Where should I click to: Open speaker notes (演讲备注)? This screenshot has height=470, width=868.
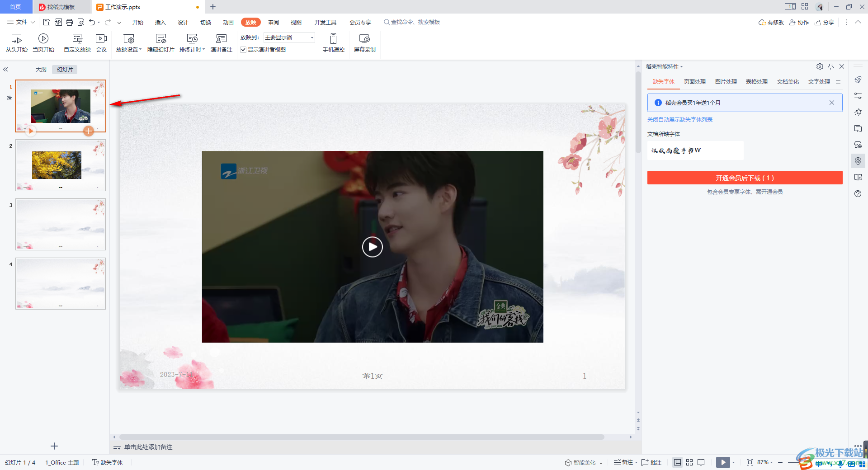(x=222, y=43)
